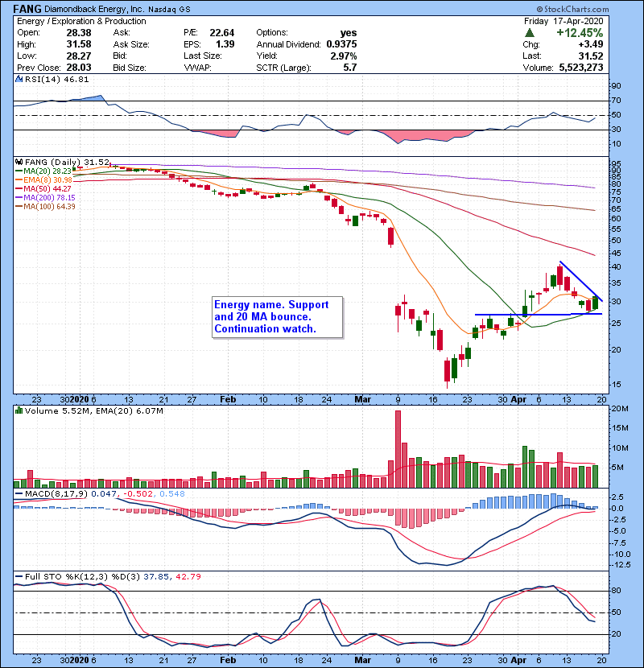The image size is (644, 668).
Task: Click the SCTR (Large) value 5.7
Action: (350, 68)
